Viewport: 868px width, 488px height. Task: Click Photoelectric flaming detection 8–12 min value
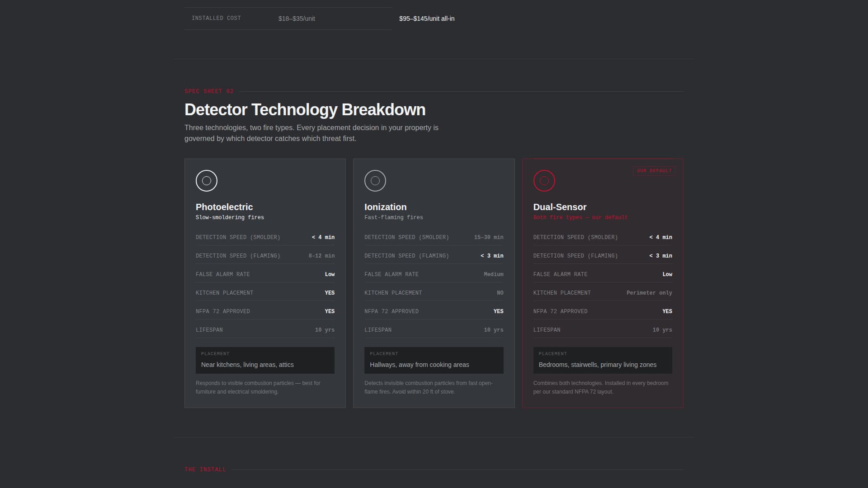coord(321,256)
